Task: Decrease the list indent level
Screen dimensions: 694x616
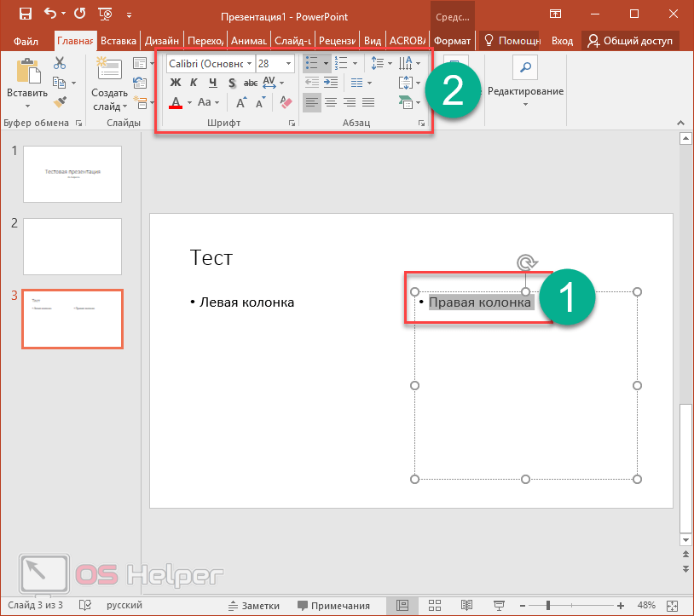Action: coord(311,83)
